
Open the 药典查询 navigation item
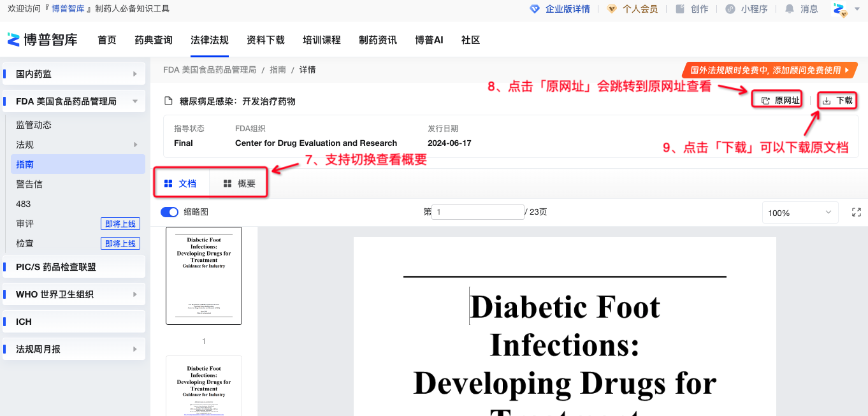(x=154, y=40)
